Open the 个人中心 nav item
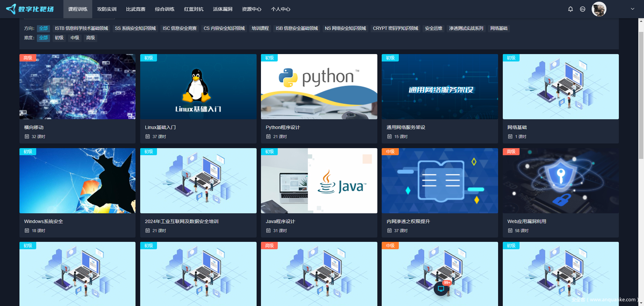The image size is (644, 306). point(281,9)
